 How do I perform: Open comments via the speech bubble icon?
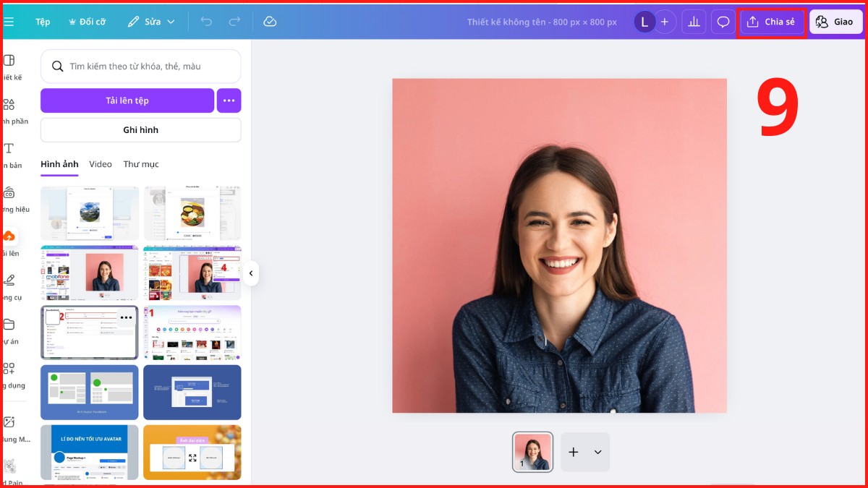723,22
